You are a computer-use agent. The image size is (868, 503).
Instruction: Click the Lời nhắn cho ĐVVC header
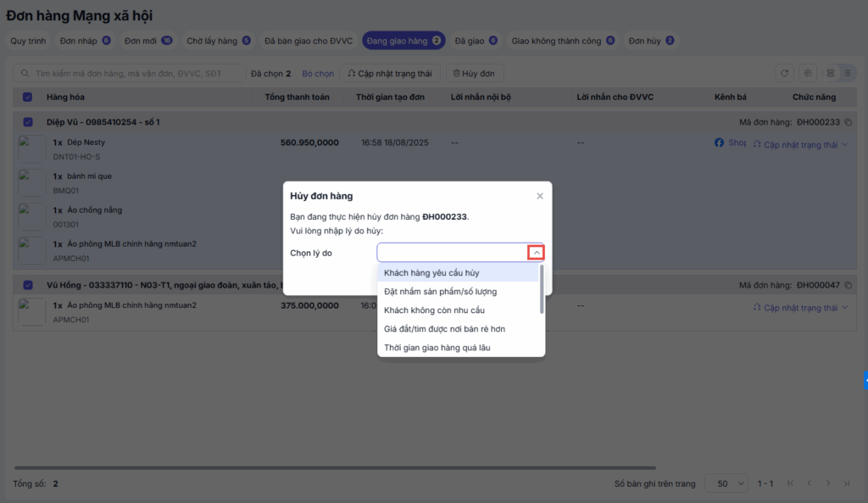point(615,97)
